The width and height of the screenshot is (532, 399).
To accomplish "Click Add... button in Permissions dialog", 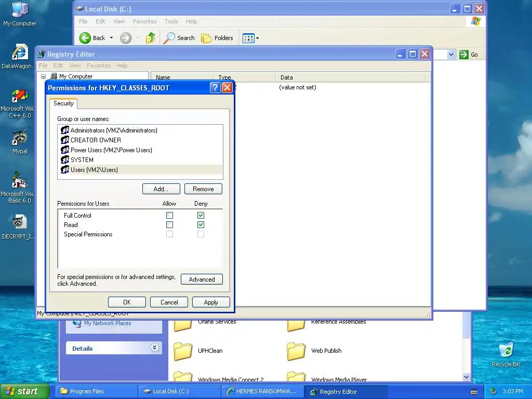I will 161,189.
